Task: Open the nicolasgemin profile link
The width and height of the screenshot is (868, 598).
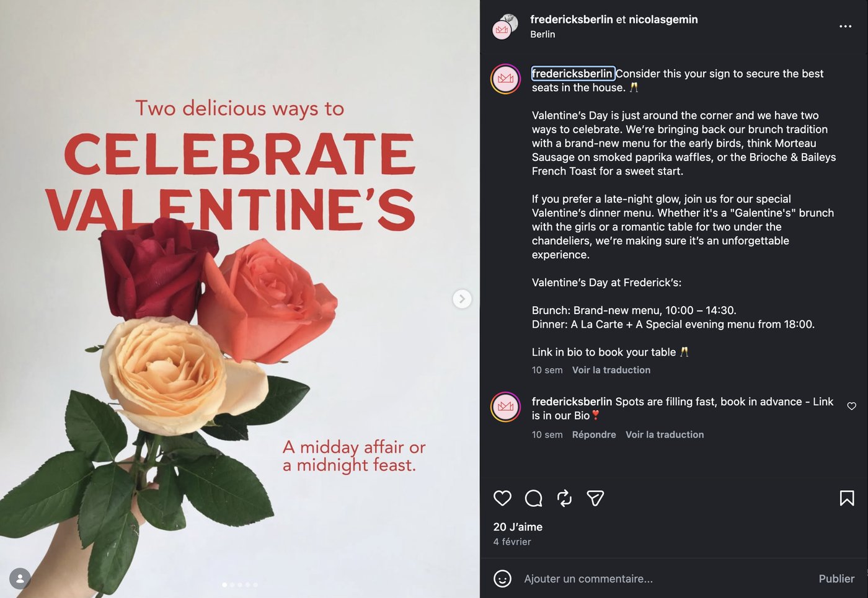Action: pyautogui.click(x=663, y=19)
